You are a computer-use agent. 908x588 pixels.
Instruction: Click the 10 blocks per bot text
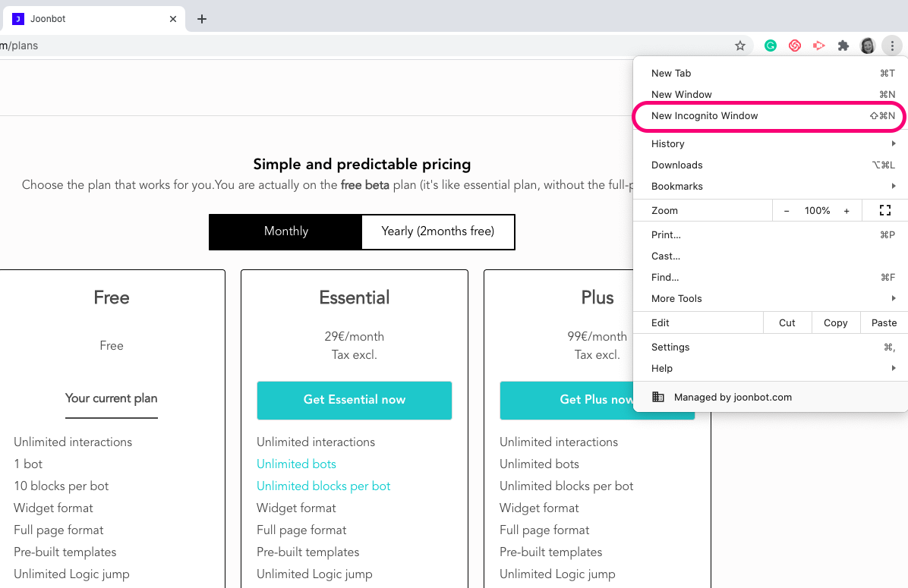point(61,486)
